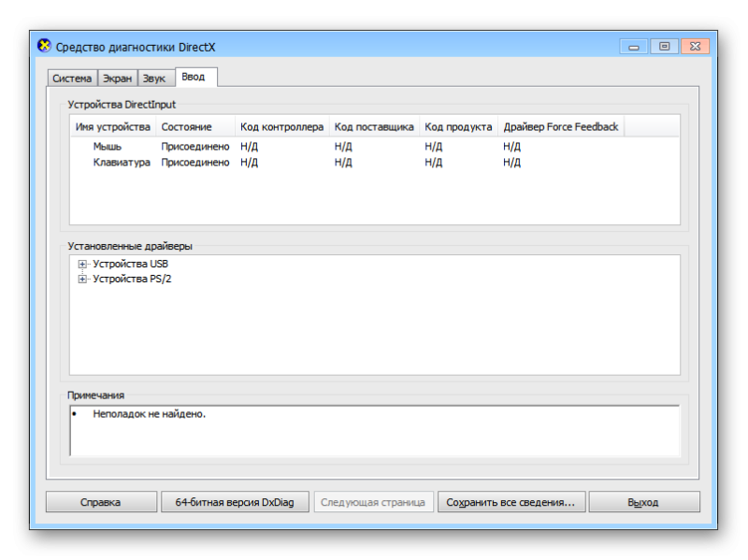The image size is (748, 560).
Task: Expand the Устройства USB tree node
Action: tap(82, 264)
